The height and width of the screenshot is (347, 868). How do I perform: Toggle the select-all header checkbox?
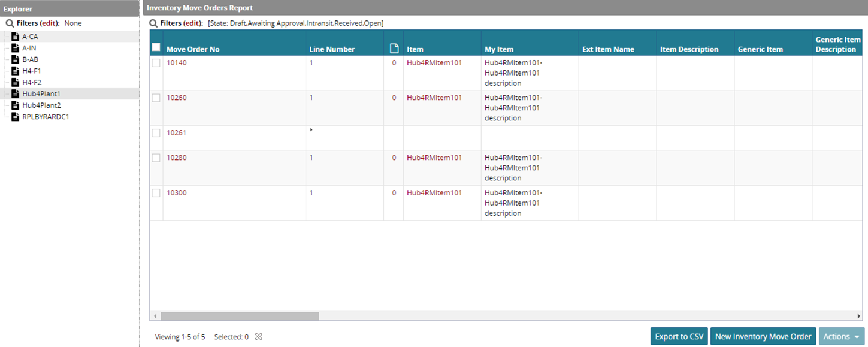(156, 47)
